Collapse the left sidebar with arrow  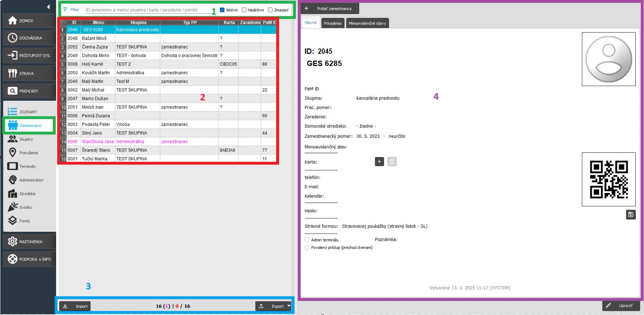tap(48, 7)
